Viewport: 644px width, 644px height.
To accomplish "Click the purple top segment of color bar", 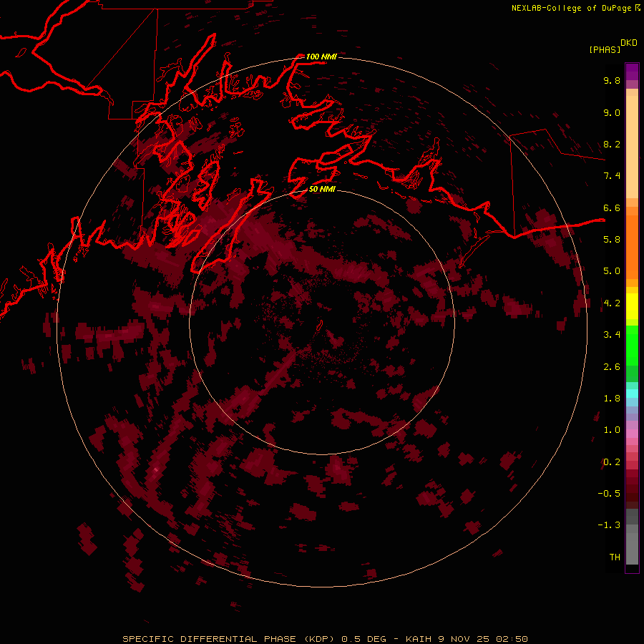I will (632, 72).
